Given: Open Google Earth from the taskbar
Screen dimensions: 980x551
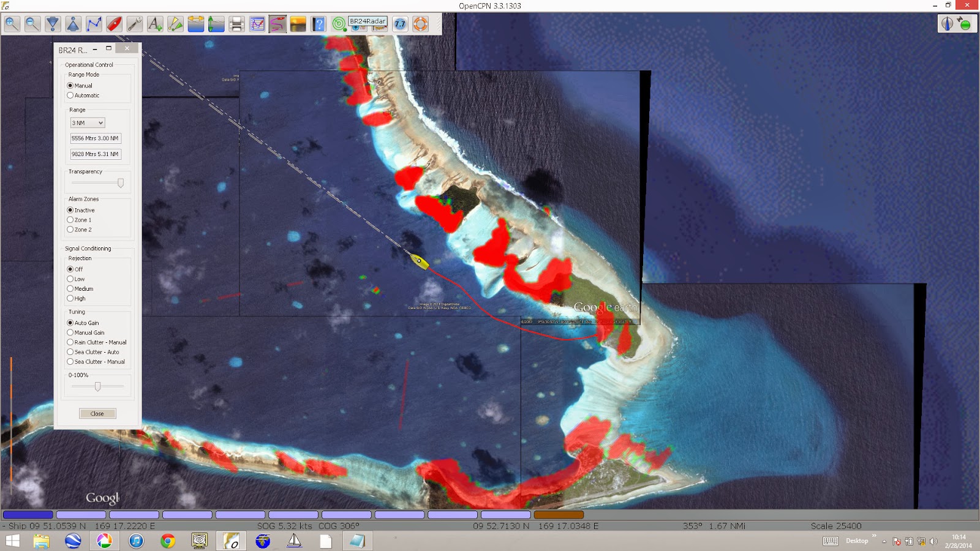Looking at the screenshot, I should tap(73, 541).
